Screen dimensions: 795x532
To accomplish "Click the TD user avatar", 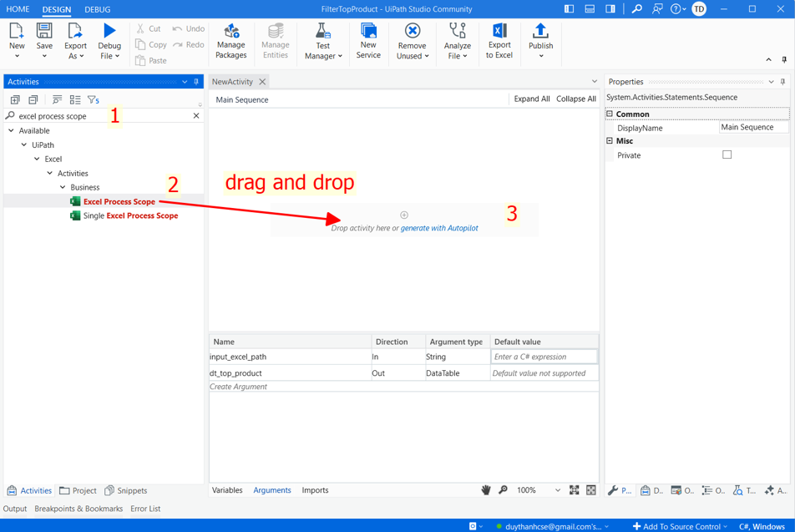I will [x=699, y=9].
